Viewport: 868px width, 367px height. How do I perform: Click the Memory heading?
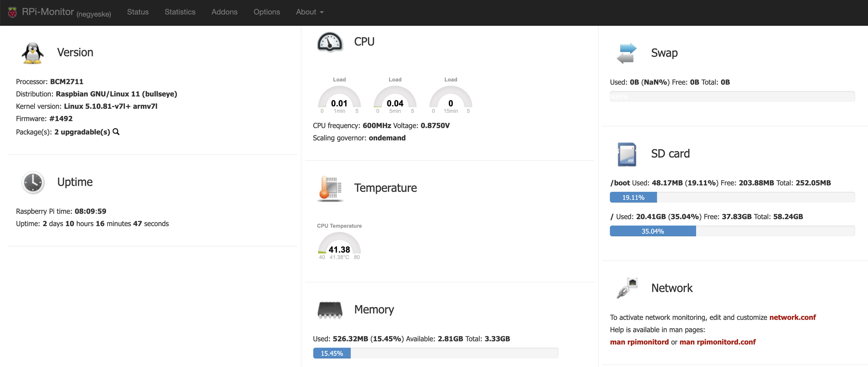point(374,310)
